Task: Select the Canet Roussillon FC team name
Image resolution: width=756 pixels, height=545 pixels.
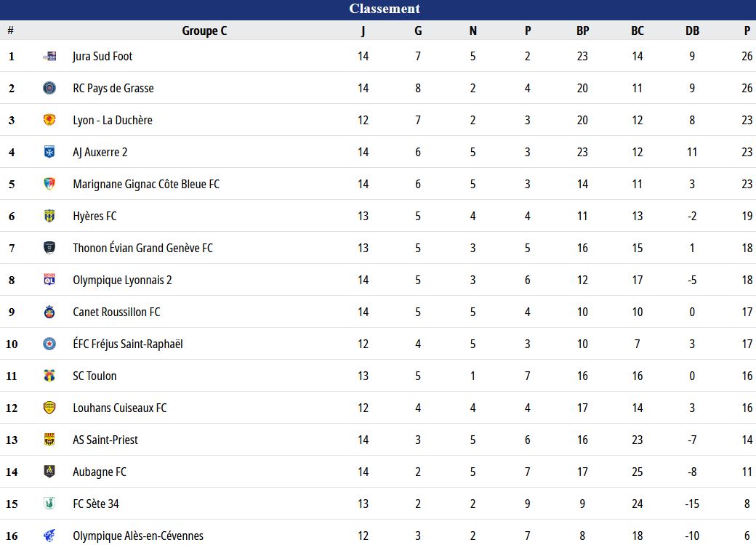Action: [x=117, y=312]
